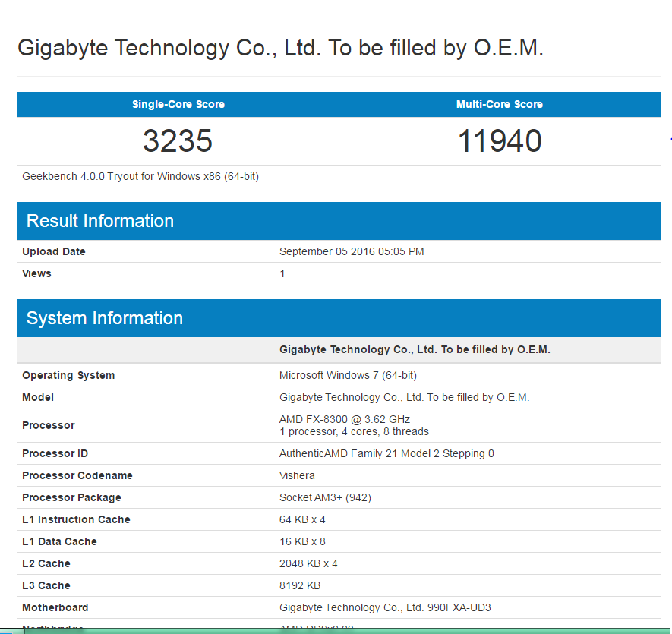Image resolution: width=672 pixels, height=634 pixels.
Task: Select Microsoft Windows 7 (64-bit) value
Action: pos(348,376)
